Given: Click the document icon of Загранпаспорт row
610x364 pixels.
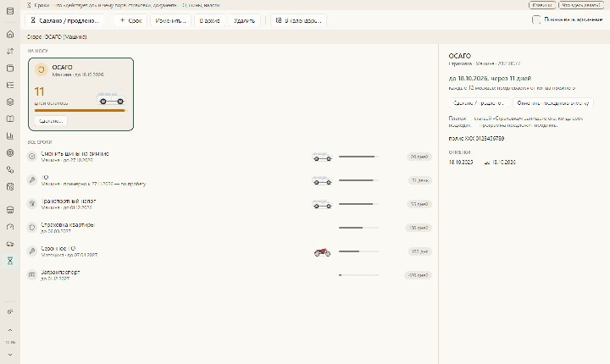Looking at the screenshot, I should coord(32,275).
